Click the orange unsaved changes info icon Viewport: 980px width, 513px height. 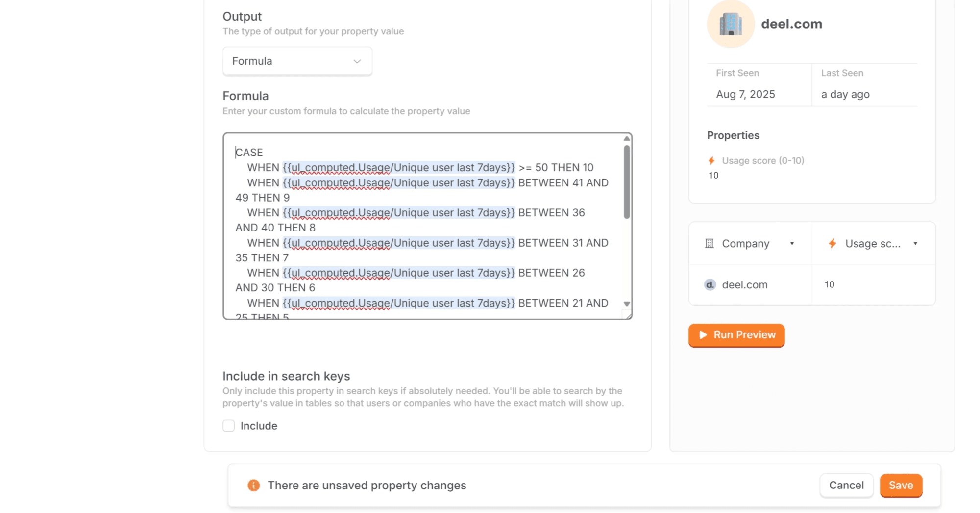253,486
